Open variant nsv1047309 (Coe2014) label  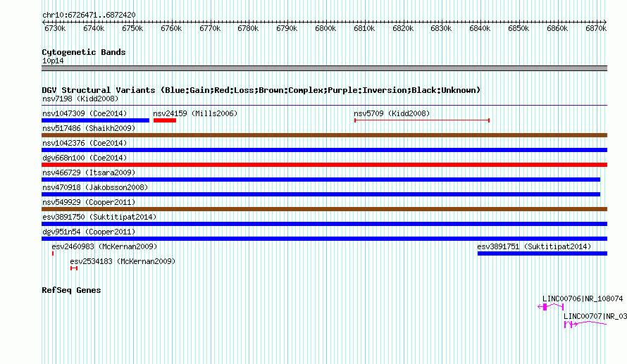coord(85,113)
